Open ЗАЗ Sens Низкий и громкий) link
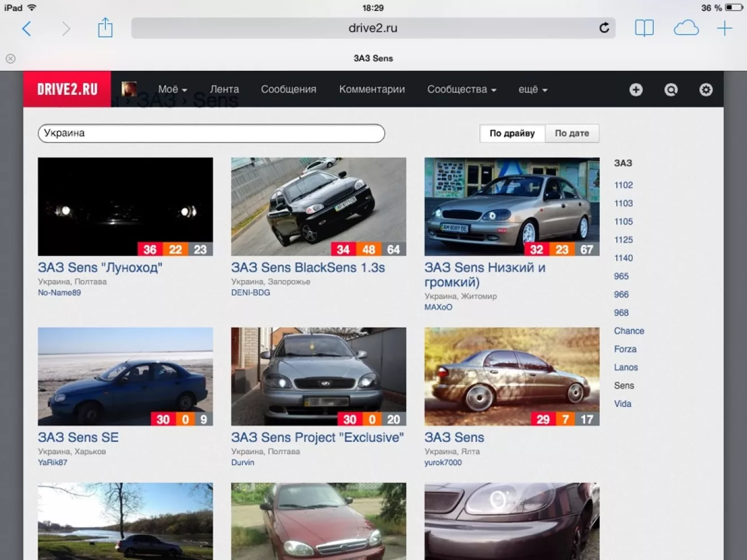 [485, 274]
